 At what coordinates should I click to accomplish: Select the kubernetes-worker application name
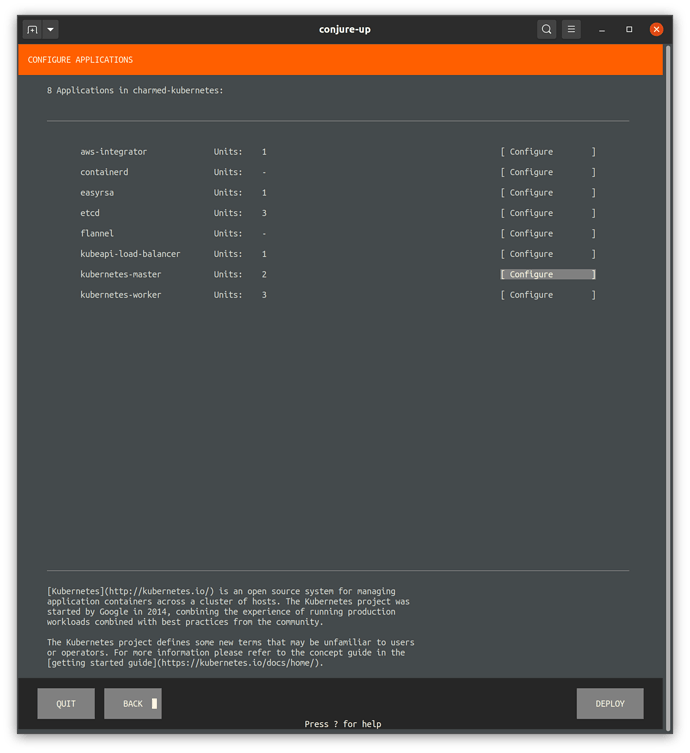tap(121, 295)
